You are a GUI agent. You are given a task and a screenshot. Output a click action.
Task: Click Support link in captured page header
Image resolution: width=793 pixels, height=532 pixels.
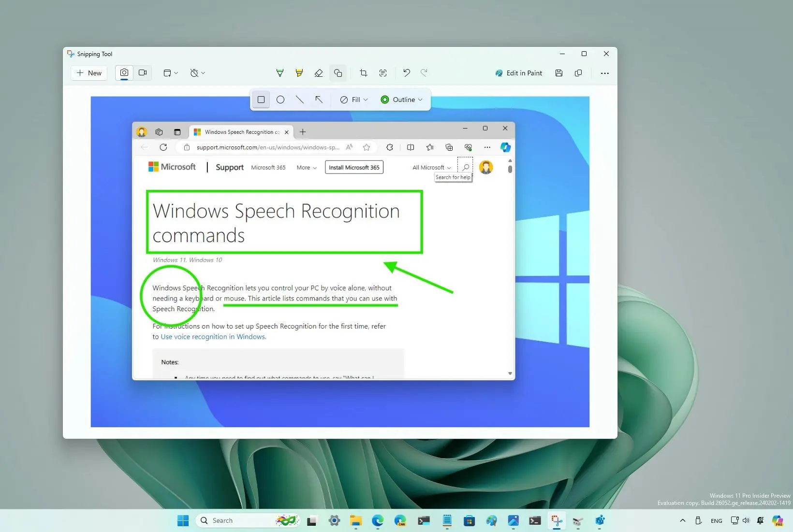tap(230, 167)
